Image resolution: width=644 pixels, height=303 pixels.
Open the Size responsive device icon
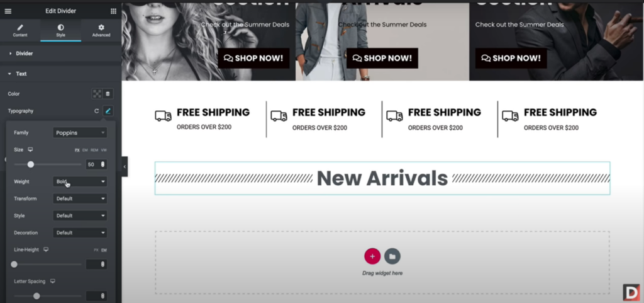point(30,150)
